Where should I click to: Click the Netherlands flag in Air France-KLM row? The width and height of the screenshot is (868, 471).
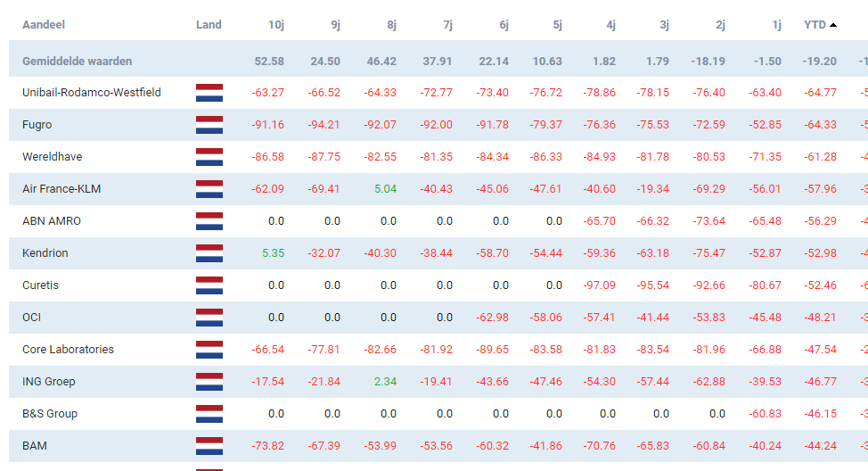(209, 189)
